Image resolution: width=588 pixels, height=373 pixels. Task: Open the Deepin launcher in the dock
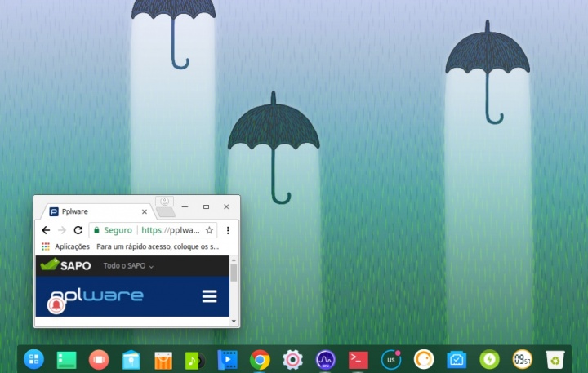(33, 359)
